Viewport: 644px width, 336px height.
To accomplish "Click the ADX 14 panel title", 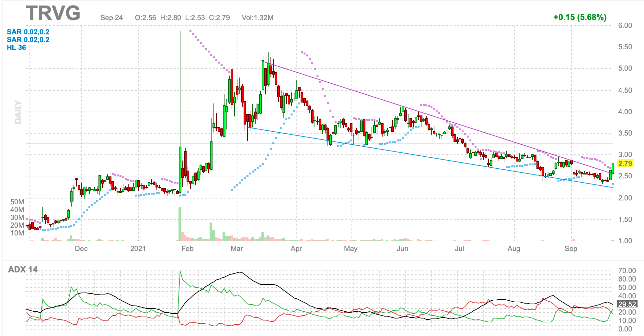I will (x=23, y=270).
